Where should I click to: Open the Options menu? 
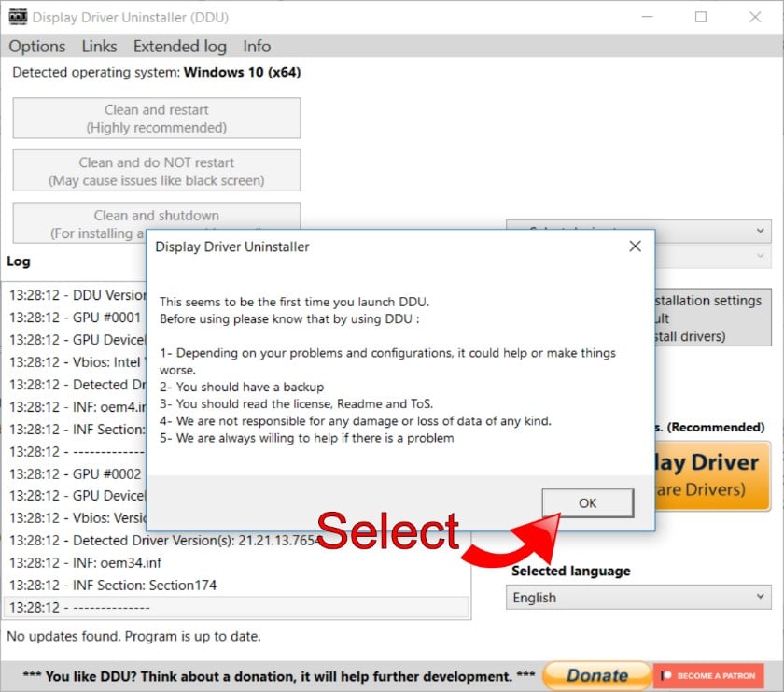pos(37,46)
